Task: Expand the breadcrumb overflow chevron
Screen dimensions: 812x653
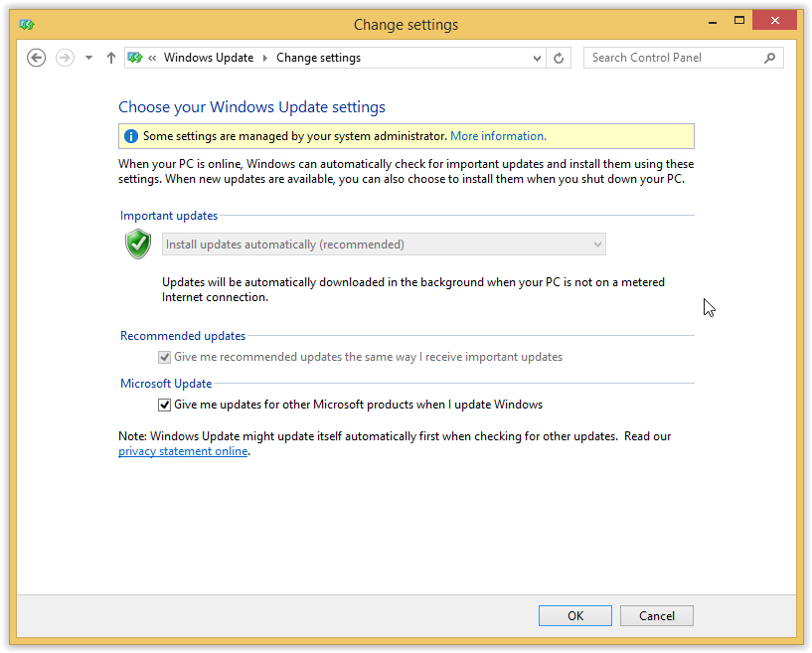Action: tap(152, 58)
